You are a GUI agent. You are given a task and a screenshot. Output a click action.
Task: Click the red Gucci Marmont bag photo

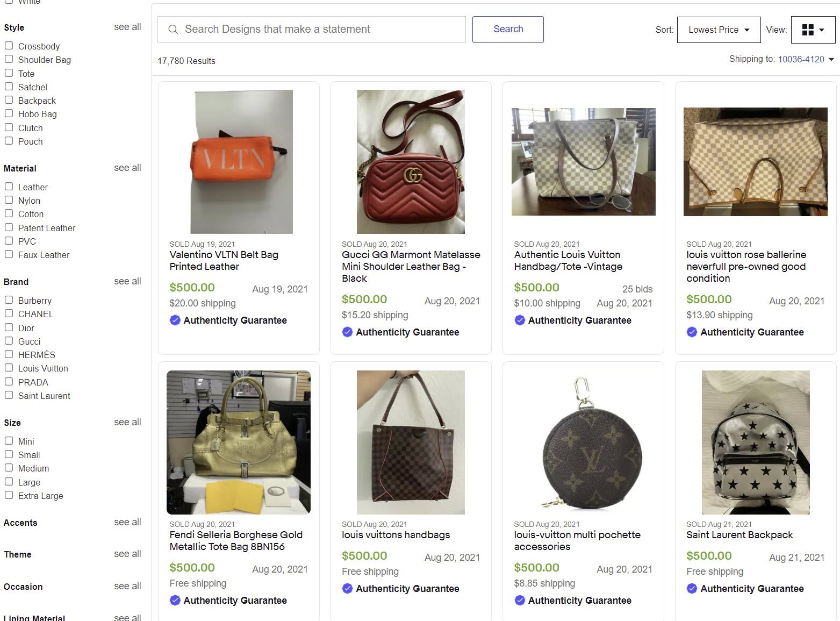pos(411,162)
